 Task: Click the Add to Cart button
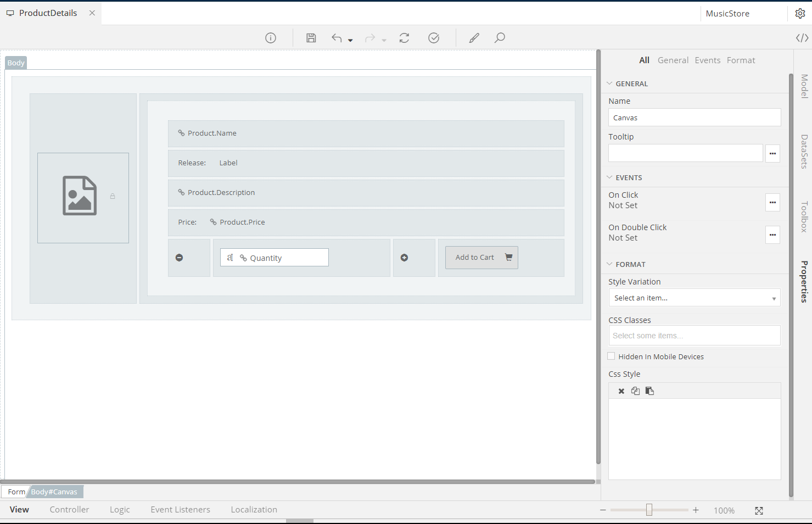[x=481, y=258]
